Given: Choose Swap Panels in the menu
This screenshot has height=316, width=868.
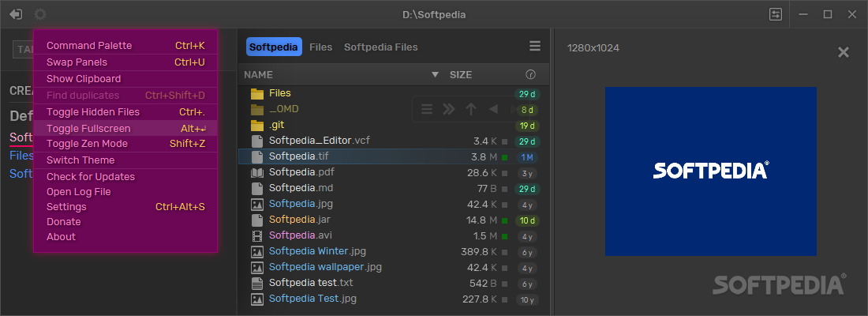Looking at the screenshot, I should tap(125, 62).
